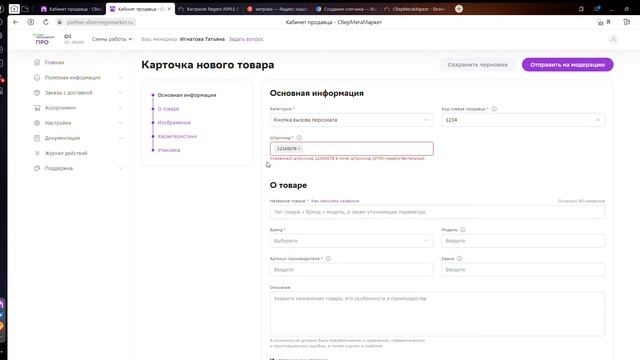Clear the seller code 1234 field

pos(598,120)
